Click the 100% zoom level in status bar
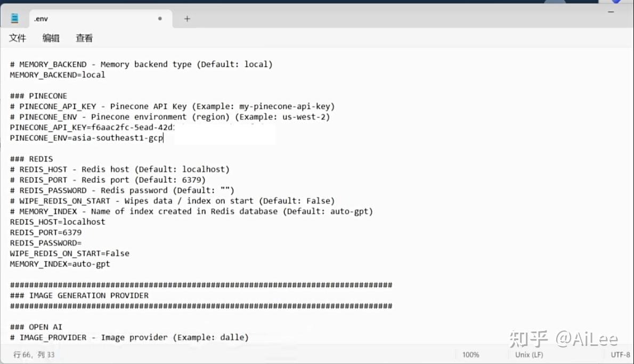Screen dimensions: 634x364 [x=470, y=355]
